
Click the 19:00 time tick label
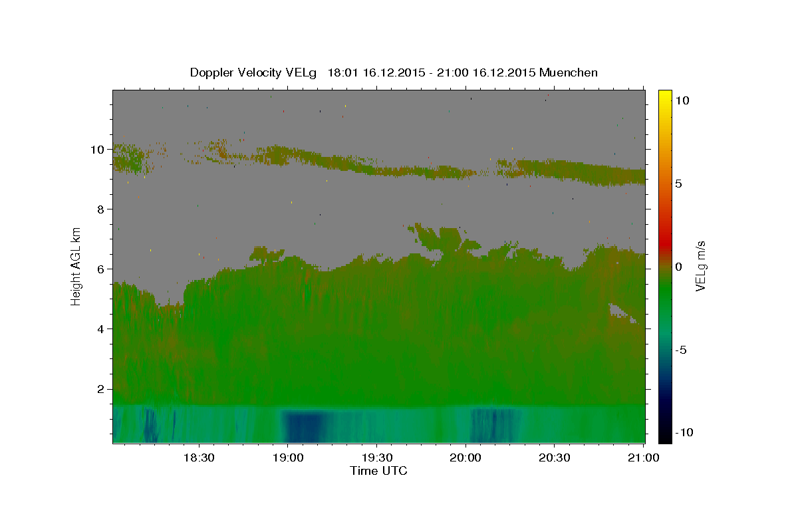(x=287, y=458)
